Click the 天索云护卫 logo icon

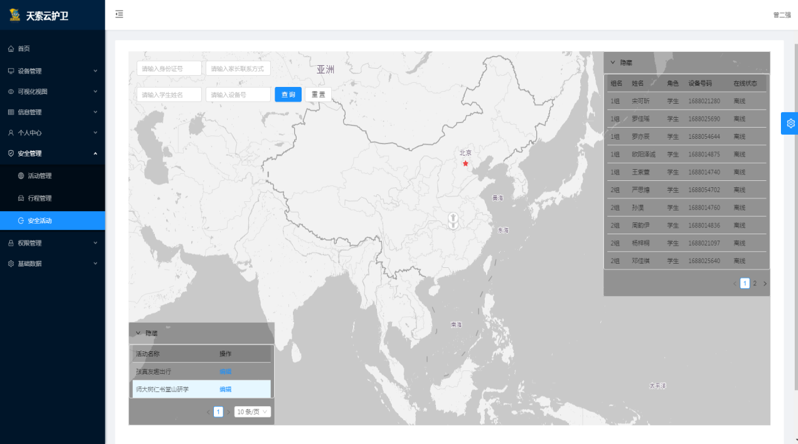tap(14, 15)
